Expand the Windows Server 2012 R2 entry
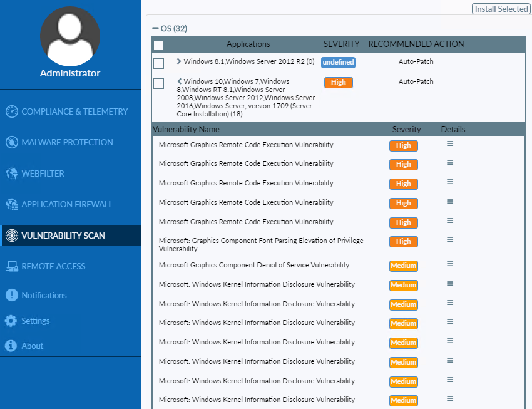 [178, 61]
